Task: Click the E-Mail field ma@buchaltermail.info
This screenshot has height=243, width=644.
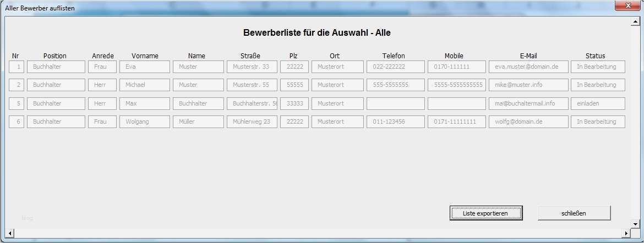Action: (528, 103)
